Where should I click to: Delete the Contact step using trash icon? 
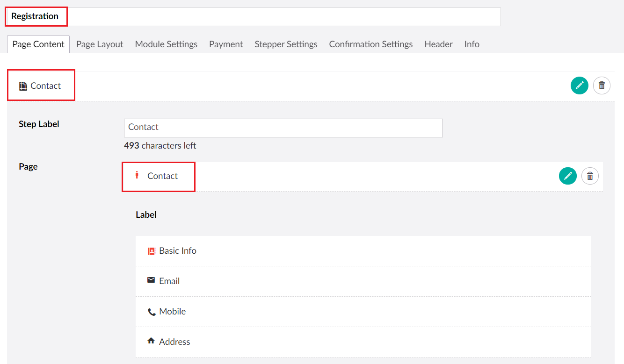[x=602, y=86]
